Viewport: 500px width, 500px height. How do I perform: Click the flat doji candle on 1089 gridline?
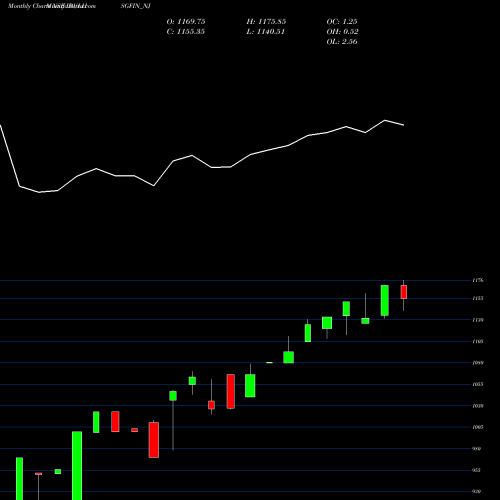pos(269,362)
